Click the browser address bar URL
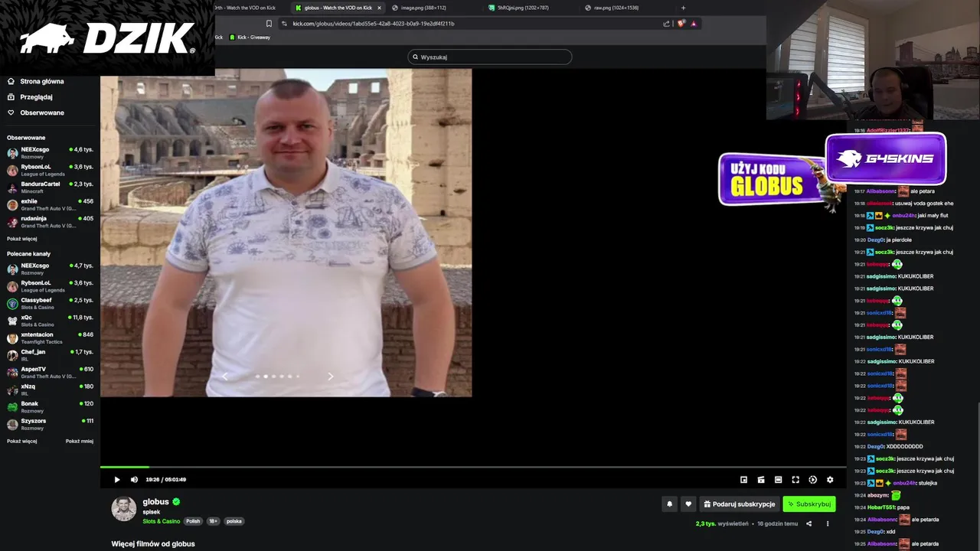980x551 pixels. (x=374, y=24)
